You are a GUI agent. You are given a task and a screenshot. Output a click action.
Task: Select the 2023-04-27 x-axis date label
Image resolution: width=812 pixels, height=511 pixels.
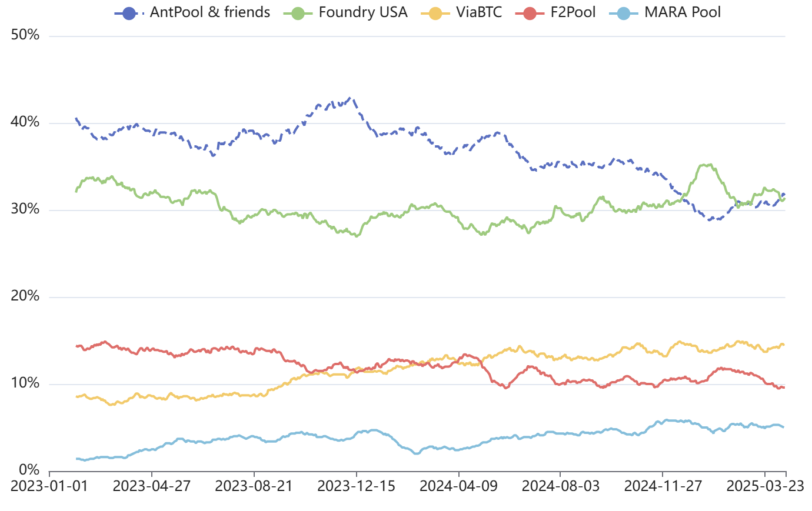point(152,486)
